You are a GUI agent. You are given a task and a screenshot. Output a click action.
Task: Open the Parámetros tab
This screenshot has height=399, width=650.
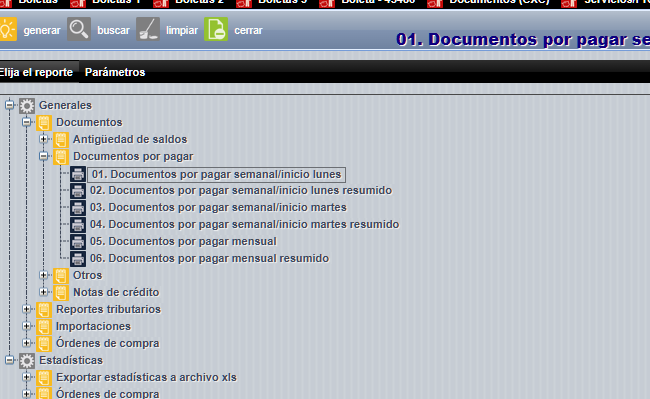(115, 72)
